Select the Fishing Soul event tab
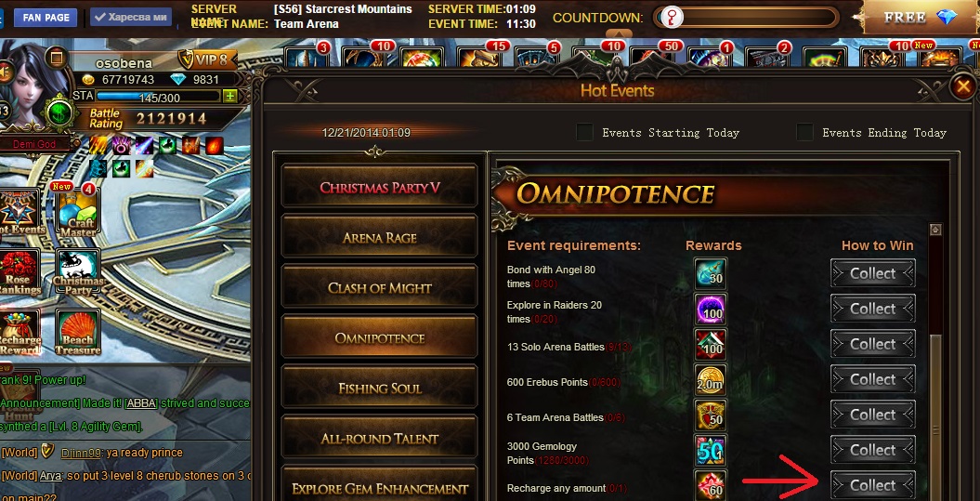The image size is (980, 501). [x=379, y=388]
